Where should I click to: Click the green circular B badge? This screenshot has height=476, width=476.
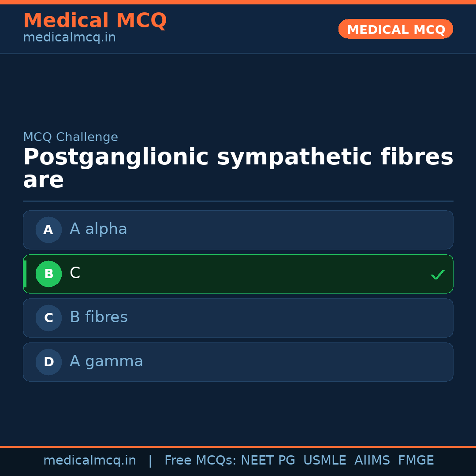tap(48, 274)
